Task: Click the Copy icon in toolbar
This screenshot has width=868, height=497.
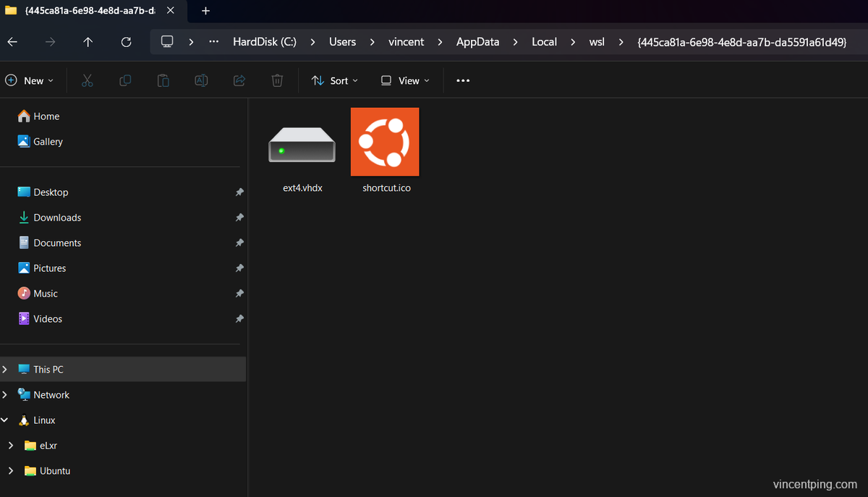Action: 125,80
